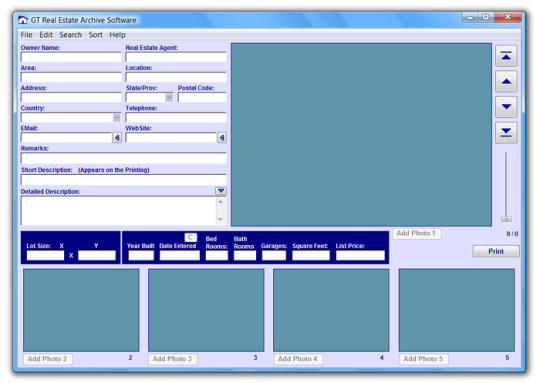Click the Detailed Description text area
This screenshot has height=383, width=540.
click(x=119, y=210)
